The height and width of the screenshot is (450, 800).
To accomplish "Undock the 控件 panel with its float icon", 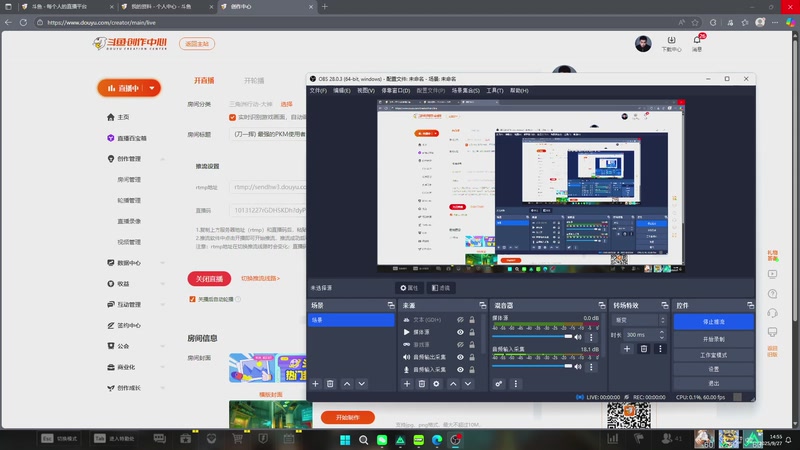I will click(750, 305).
